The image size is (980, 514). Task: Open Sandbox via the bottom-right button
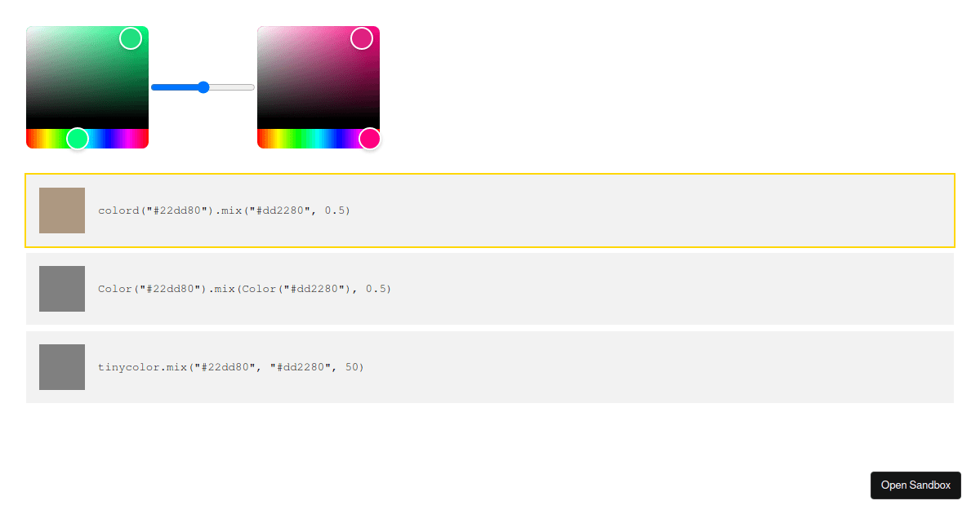click(x=915, y=485)
